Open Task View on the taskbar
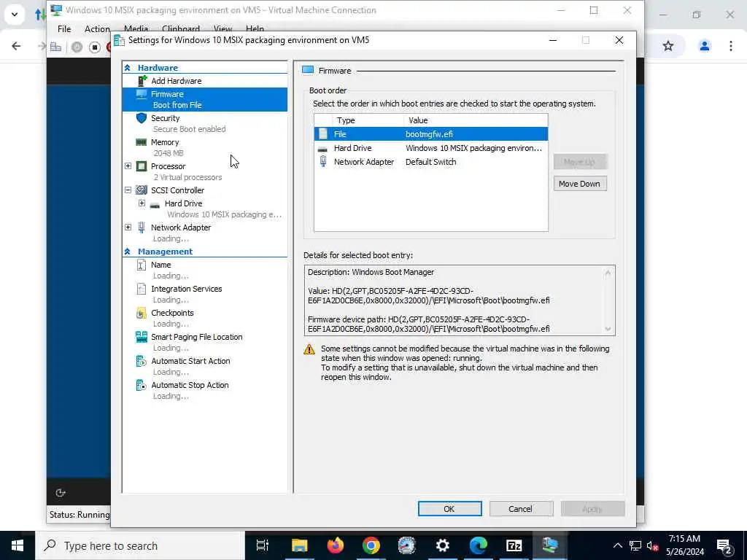747x560 pixels. [263, 545]
